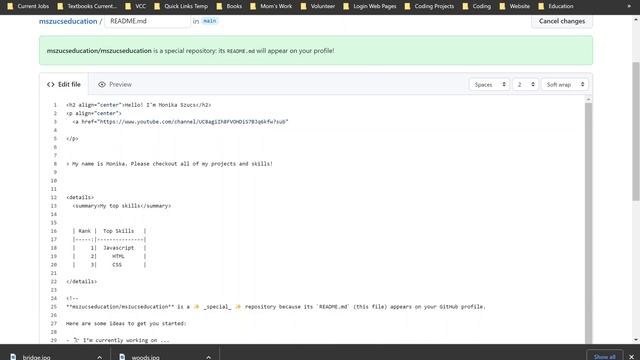This screenshot has width=640, height=360.
Task: Place cursor on the h2 heading line
Action: [139, 105]
